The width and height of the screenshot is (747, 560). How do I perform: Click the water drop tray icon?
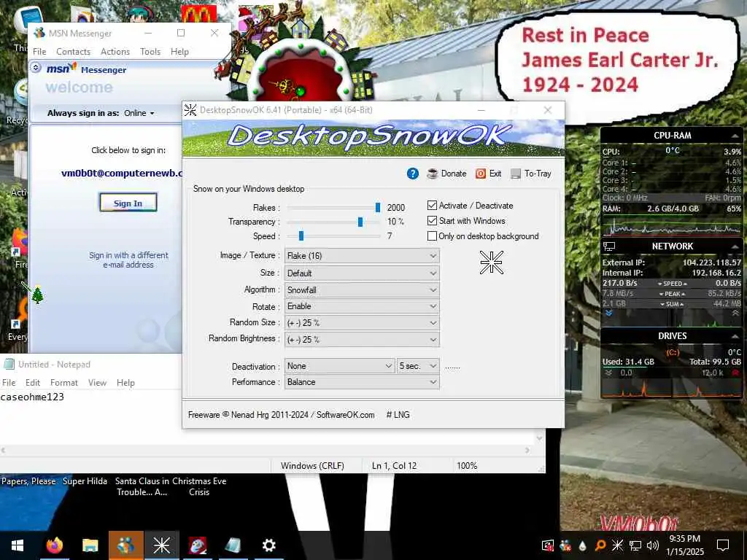coord(582,545)
